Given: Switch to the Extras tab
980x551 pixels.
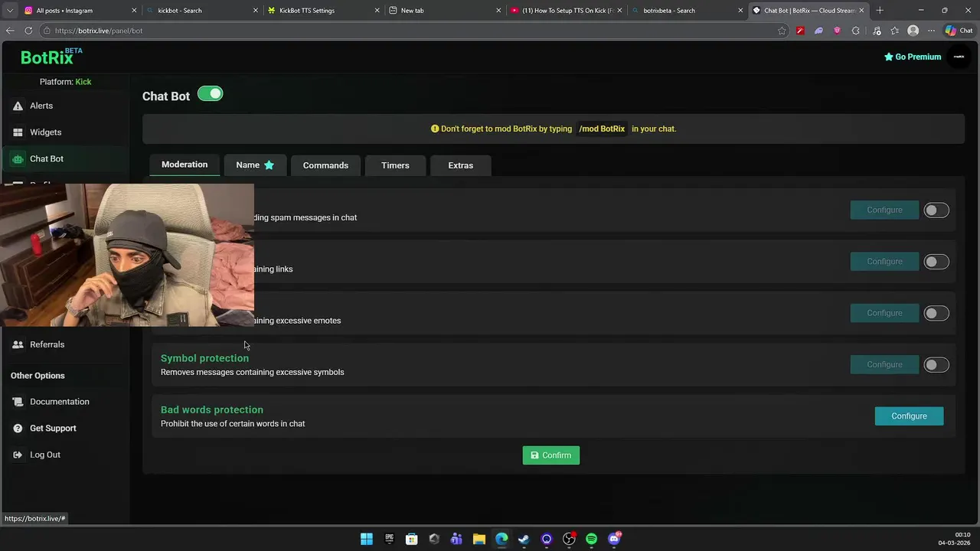Looking at the screenshot, I should pos(460,165).
